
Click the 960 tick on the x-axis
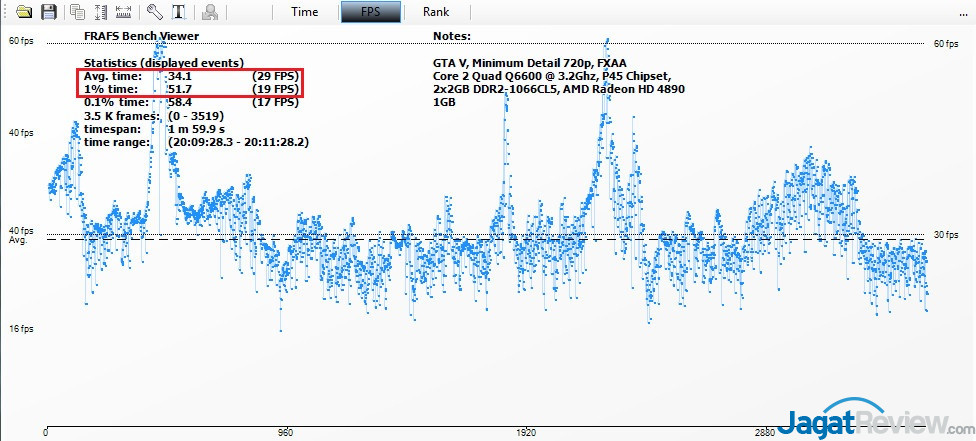pyautogui.click(x=285, y=434)
